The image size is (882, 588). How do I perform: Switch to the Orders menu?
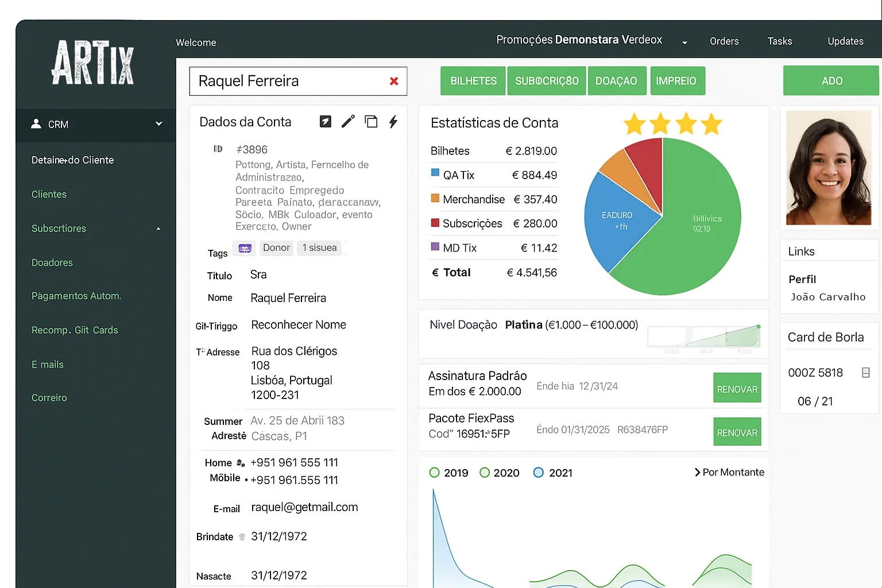click(x=724, y=41)
